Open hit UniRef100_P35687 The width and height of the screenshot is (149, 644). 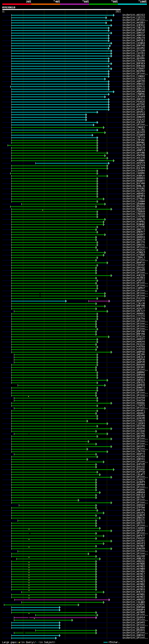click(134, 68)
